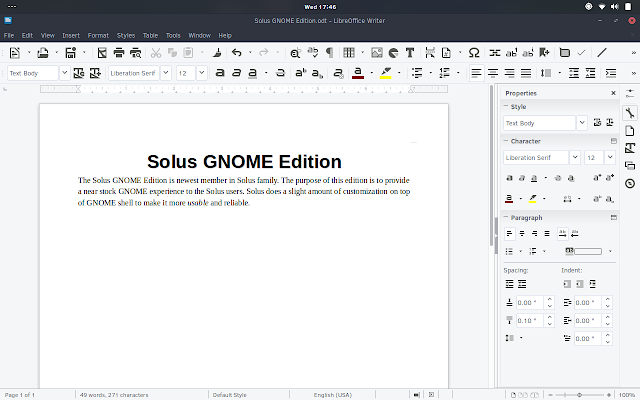This screenshot has height=400, width=640.
Task: Insert a table from toolbar
Action: (x=349, y=53)
